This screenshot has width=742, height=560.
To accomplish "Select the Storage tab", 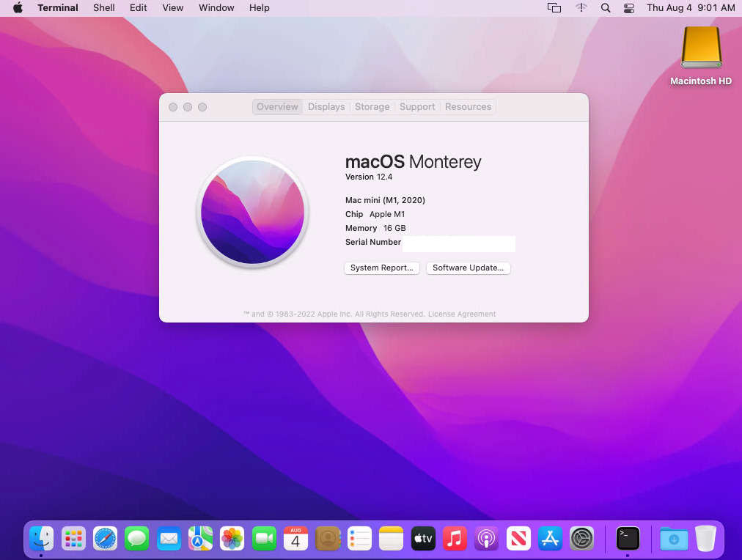I will pyautogui.click(x=372, y=106).
